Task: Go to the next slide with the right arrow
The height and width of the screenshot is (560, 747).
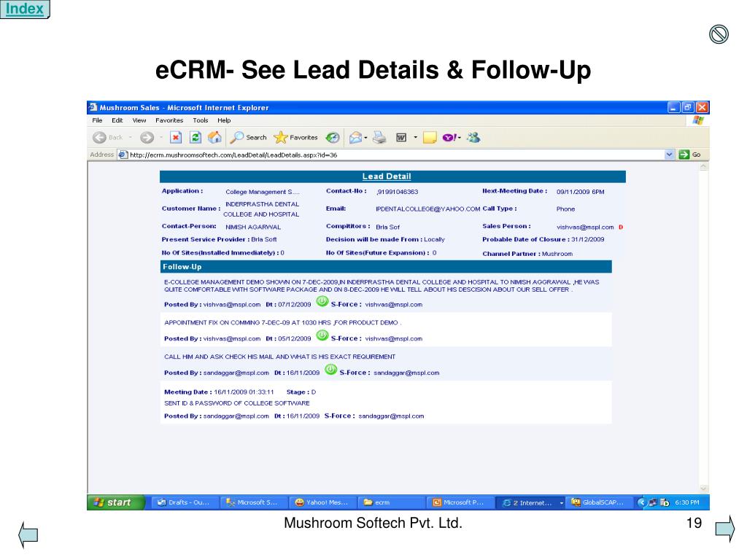Action: point(725,528)
